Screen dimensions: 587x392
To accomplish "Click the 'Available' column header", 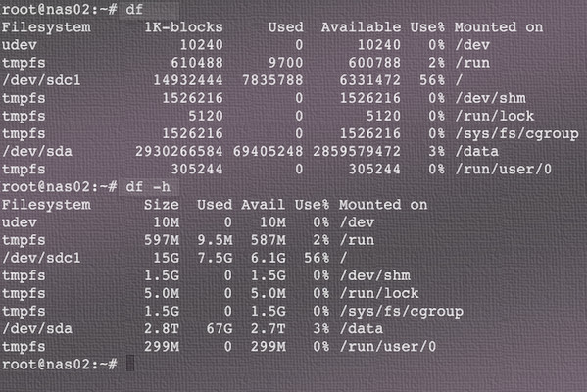I will coord(361,27).
